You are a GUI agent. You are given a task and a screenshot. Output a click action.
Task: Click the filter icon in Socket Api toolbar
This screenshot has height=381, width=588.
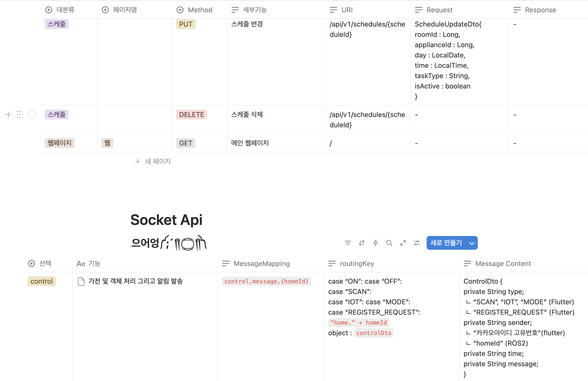(x=348, y=243)
